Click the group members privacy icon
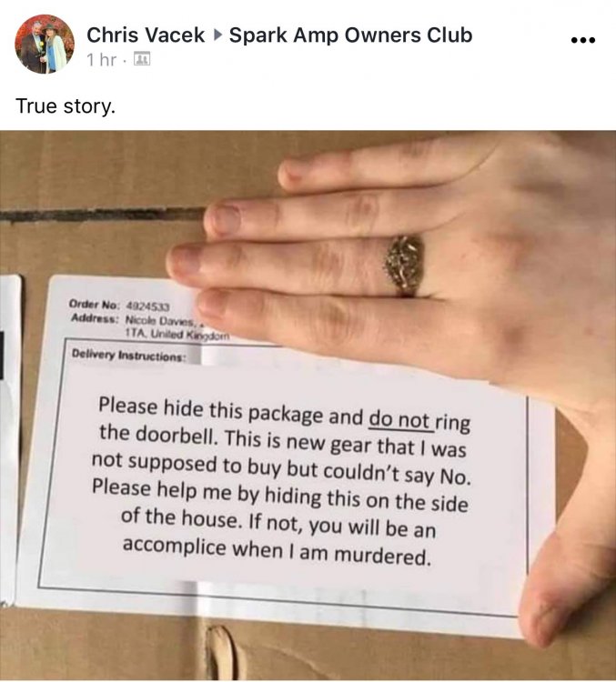 point(141,59)
